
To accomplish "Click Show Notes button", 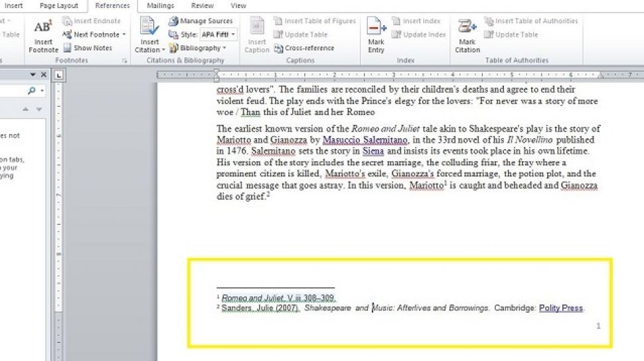I will click(88, 48).
